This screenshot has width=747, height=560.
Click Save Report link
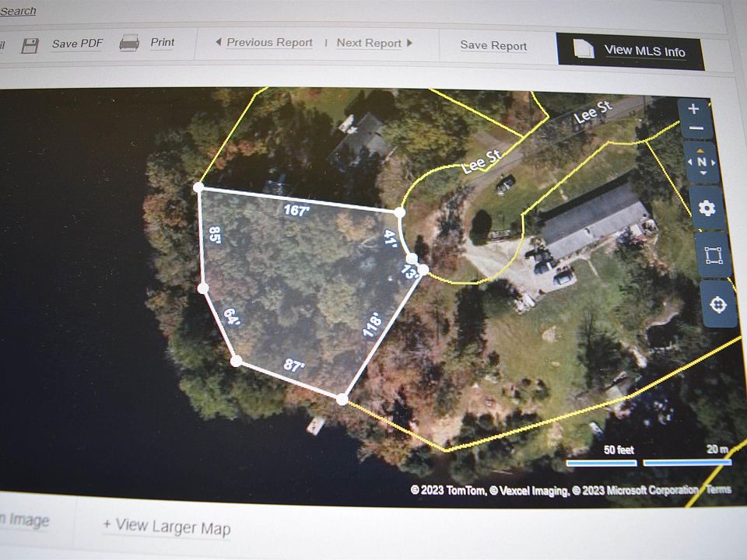point(493,45)
